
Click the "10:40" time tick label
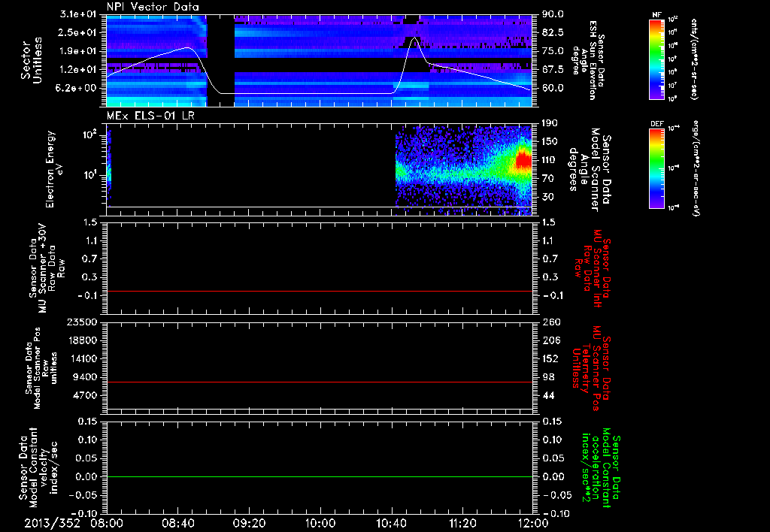[391, 523]
